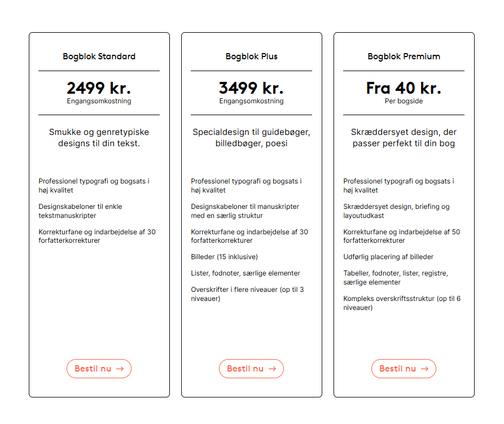Click the Lister, fodnoter, særlige elementer line
The height and width of the screenshot is (424, 504).
tap(246, 273)
